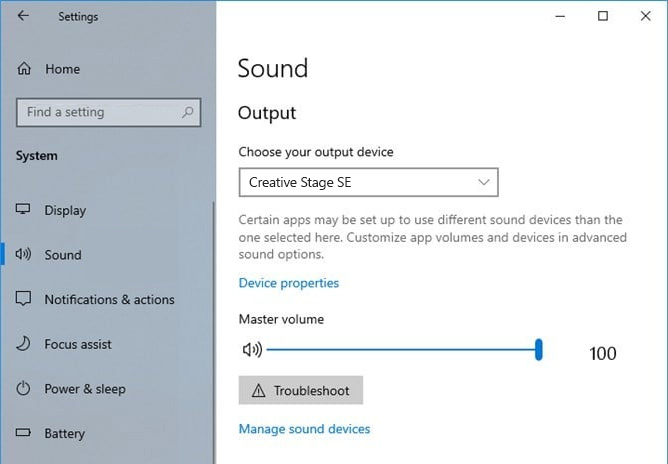This screenshot has height=464, width=668.
Task: Open the output device dropdown
Action: [368, 183]
